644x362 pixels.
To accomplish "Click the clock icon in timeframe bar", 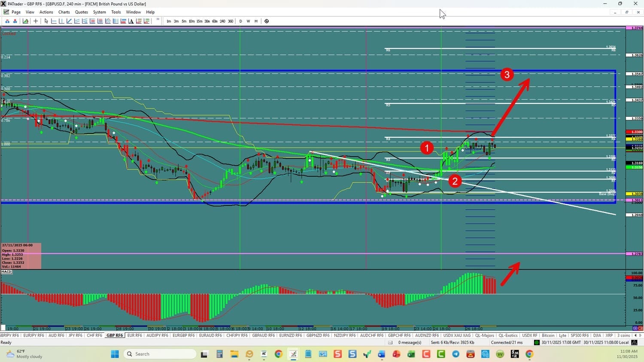I will pos(267,21).
